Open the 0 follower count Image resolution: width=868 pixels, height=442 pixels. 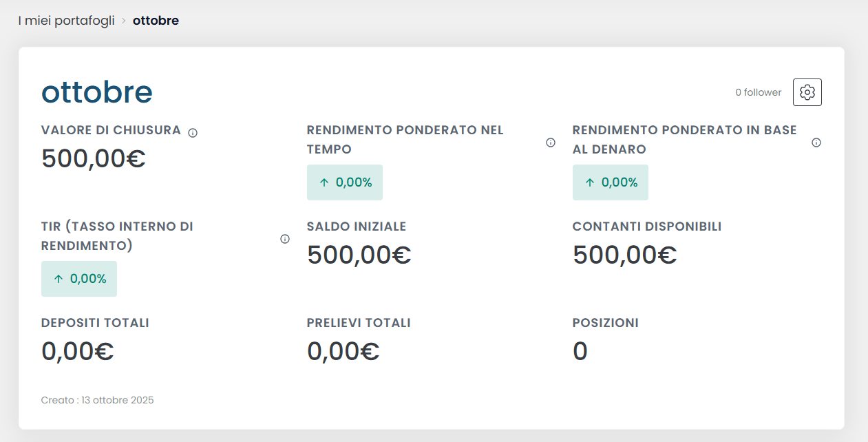click(x=758, y=92)
